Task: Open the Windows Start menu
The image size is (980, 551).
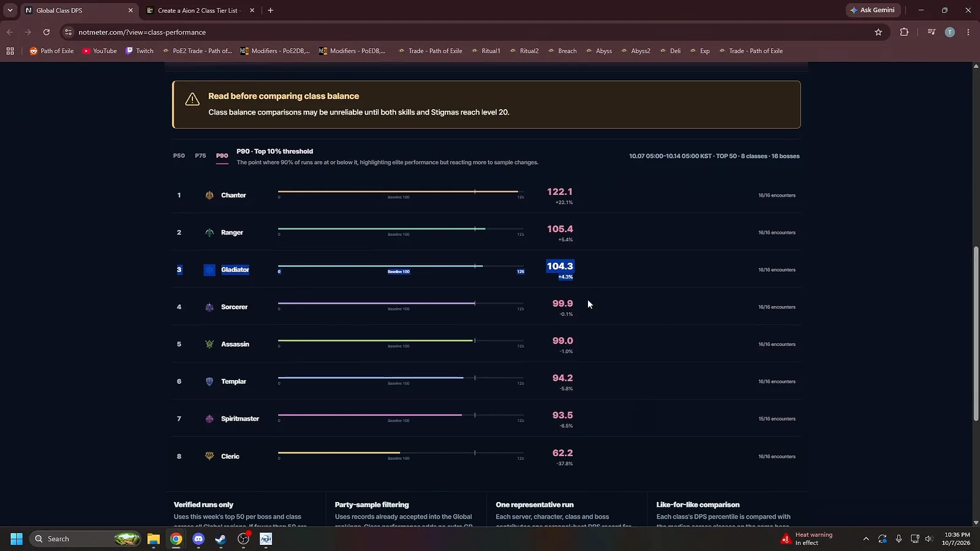Action: 17,539
